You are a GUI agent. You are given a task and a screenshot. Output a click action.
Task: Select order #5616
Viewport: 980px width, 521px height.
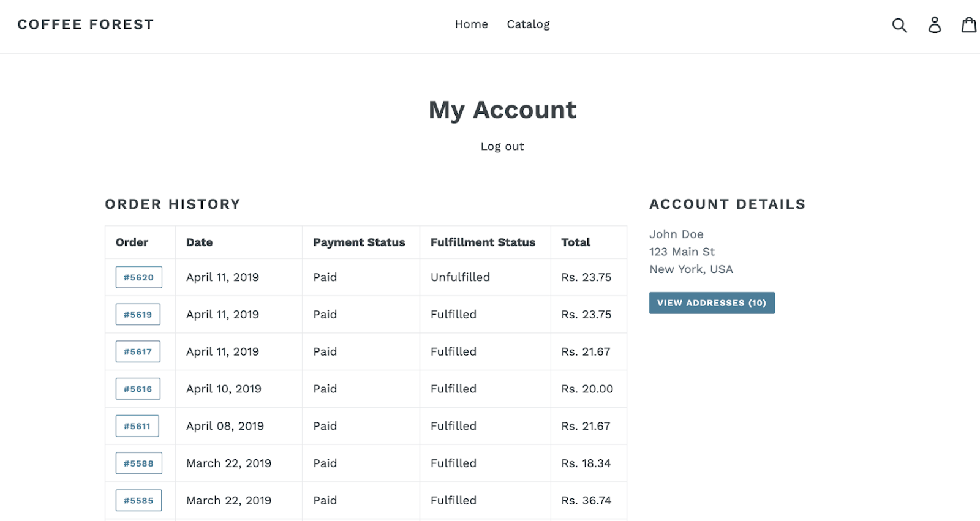tap(138, 389)
